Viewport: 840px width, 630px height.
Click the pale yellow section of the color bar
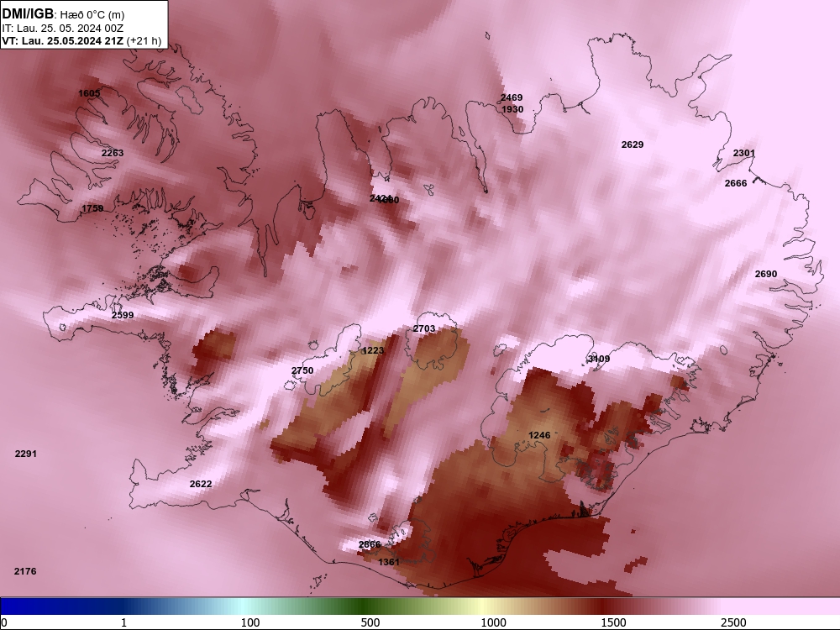point(482,606)
